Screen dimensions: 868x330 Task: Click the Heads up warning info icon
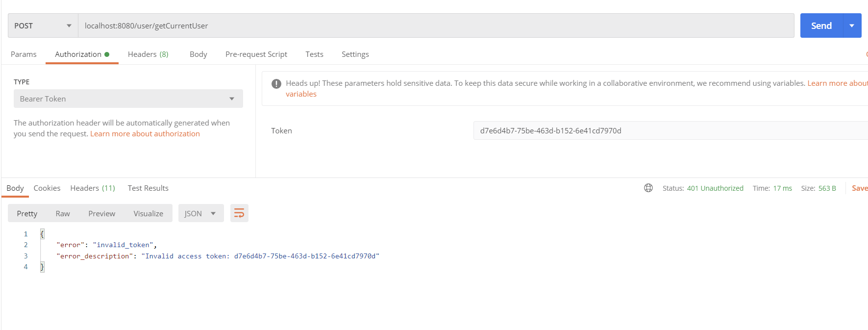pyautogui.click(x=276, y=84)
